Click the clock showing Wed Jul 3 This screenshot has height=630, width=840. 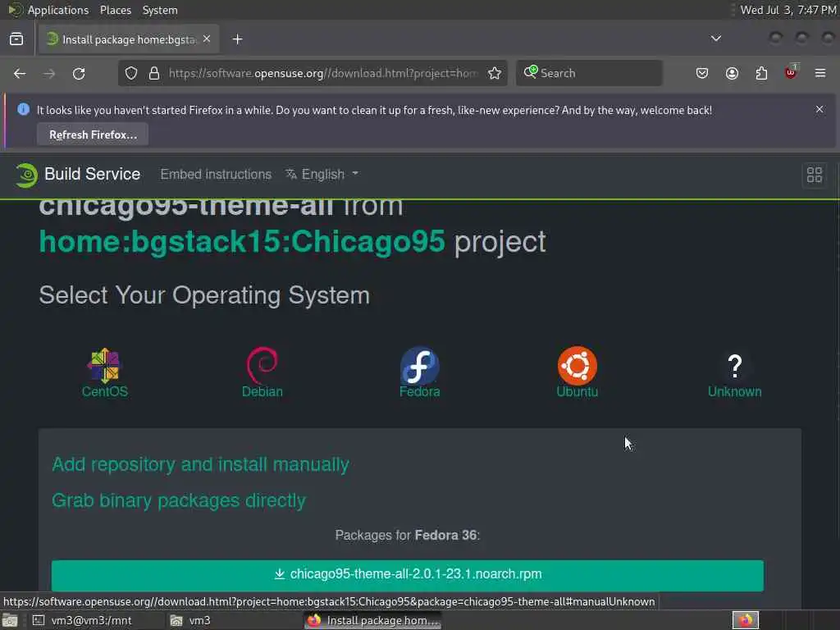tap(788, 10)
